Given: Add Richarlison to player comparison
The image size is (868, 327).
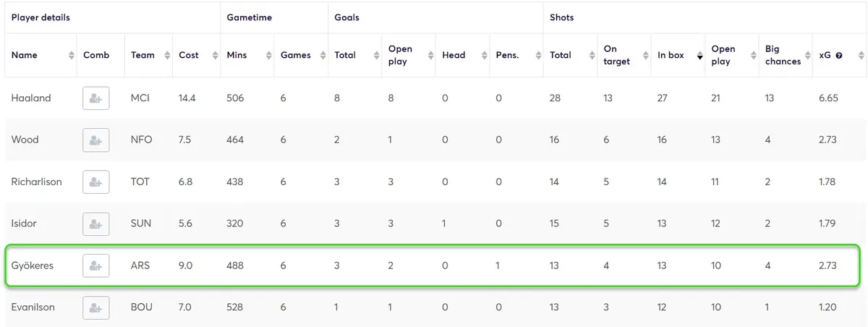Looking at the screenshot, I should pos(96,182).
